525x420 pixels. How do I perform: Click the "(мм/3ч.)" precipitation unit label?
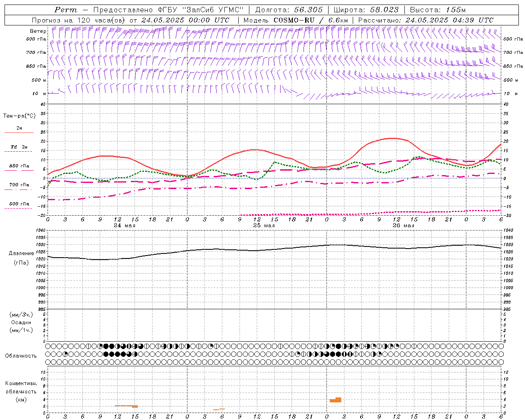(21, 315)
